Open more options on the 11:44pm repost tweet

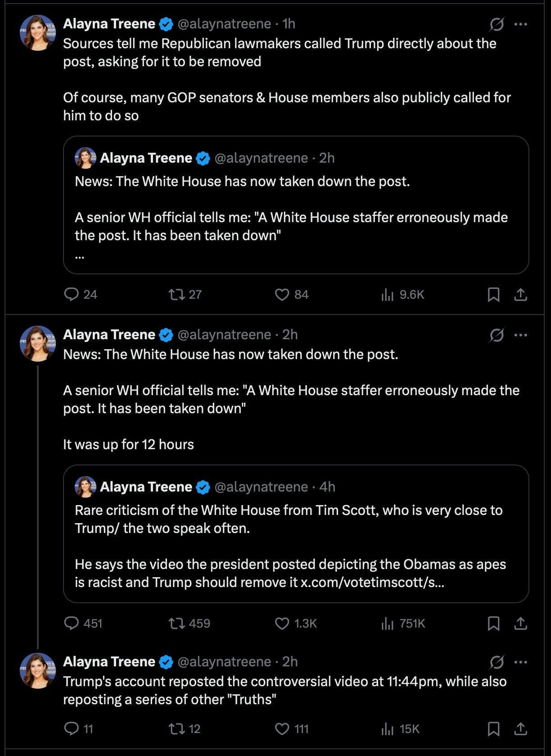520,662
